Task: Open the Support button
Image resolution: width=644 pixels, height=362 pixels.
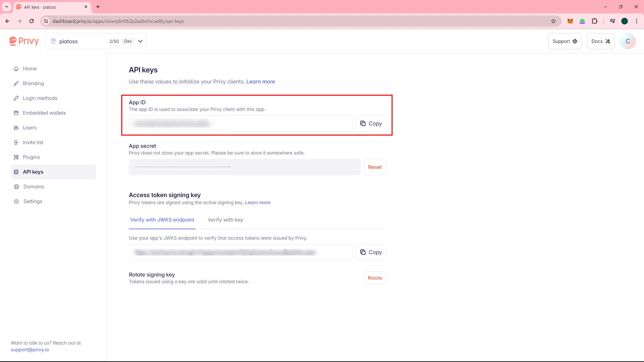Action: click(565, 41)
